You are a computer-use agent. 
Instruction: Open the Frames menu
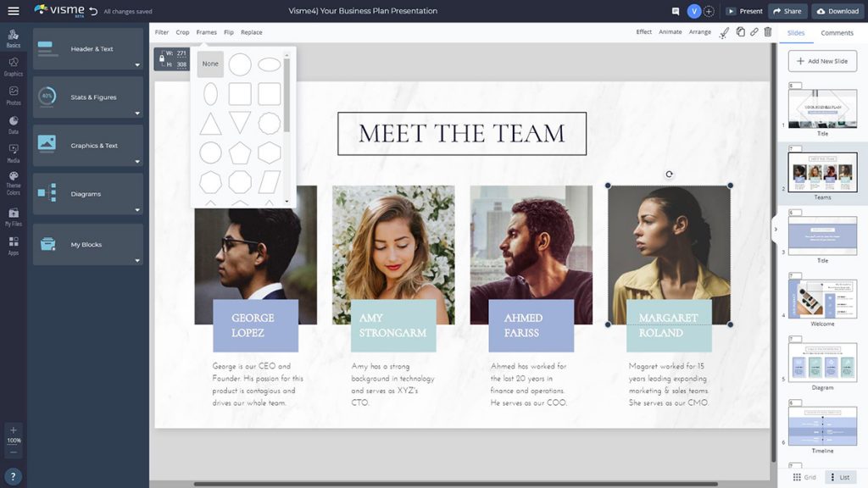click(x=206, y=31)
